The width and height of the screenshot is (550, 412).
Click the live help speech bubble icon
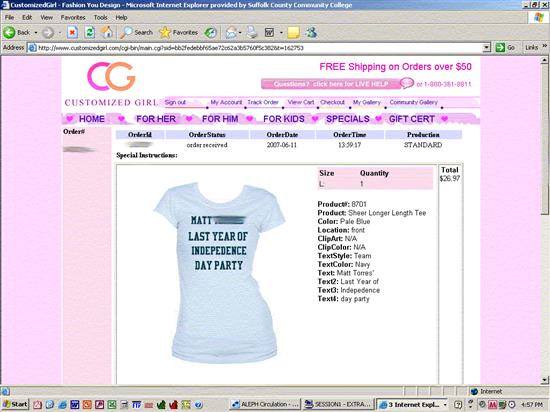[x=407, y=83]
